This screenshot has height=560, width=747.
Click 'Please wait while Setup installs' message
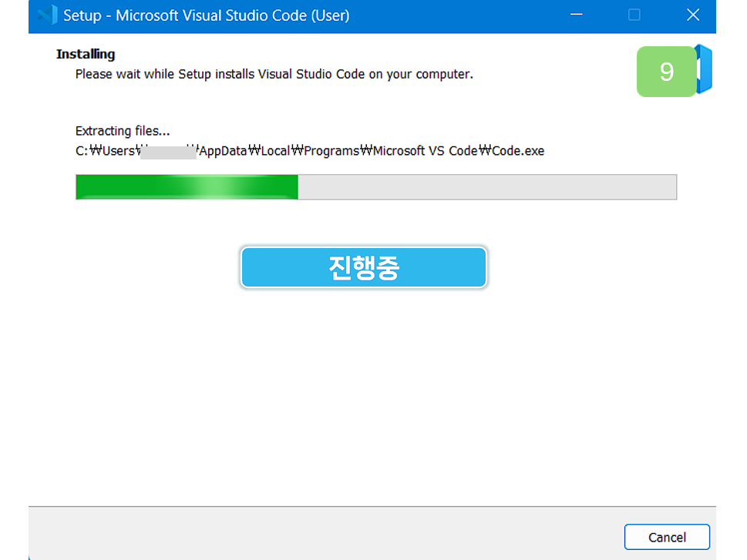tap(274, 74)
